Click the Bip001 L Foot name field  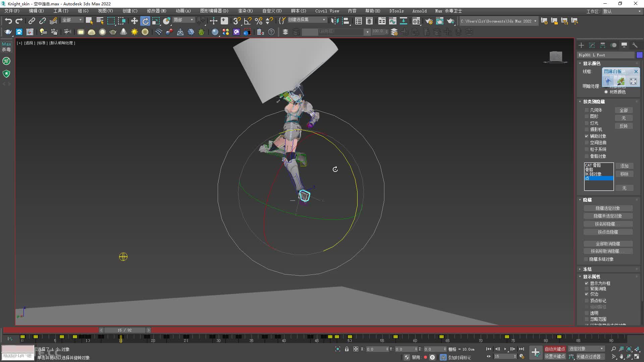pyautogui.click(x=606, y=55)
